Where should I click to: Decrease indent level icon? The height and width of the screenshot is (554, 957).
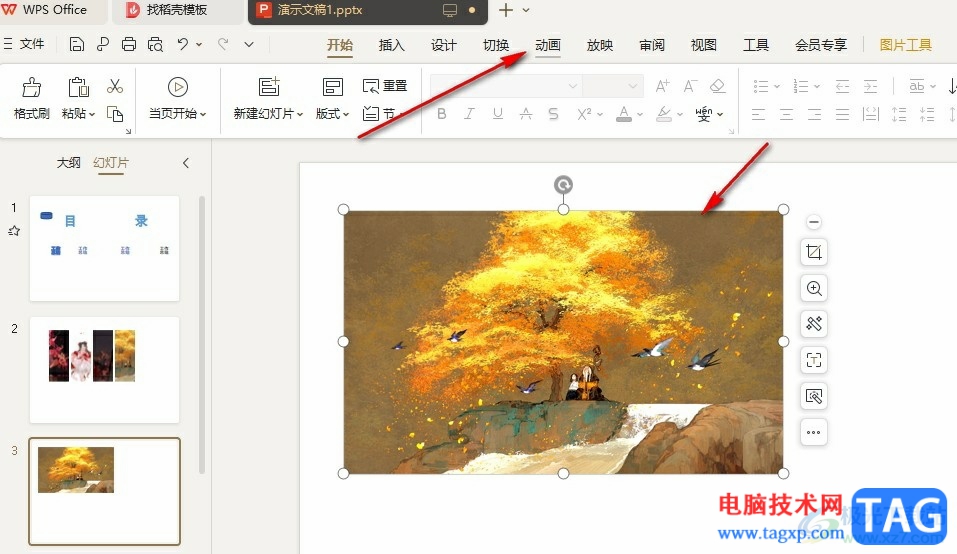point(842,87)
